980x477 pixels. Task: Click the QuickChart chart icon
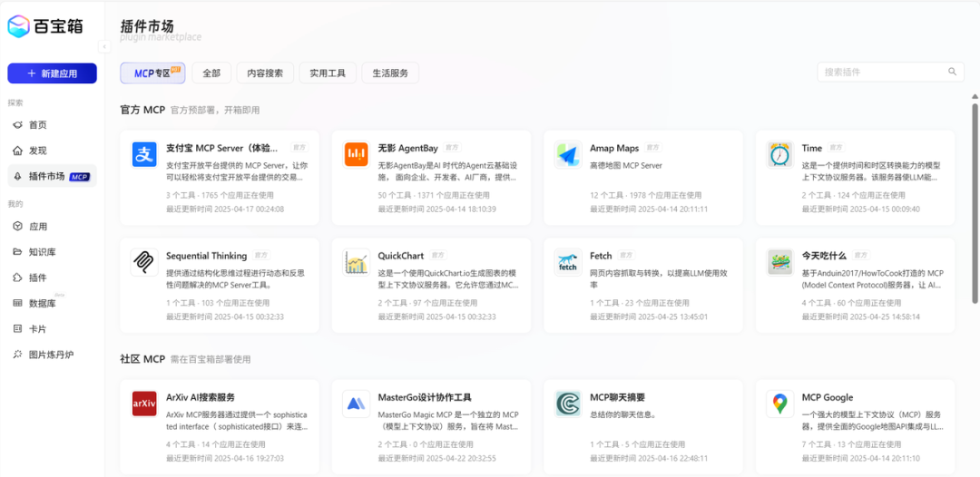[x=357, y=261]
